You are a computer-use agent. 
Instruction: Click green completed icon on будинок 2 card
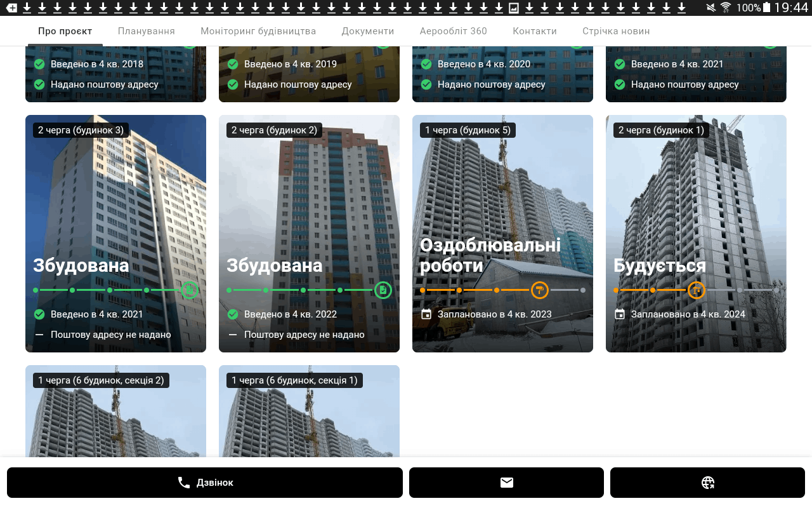[x=383, y=290]
